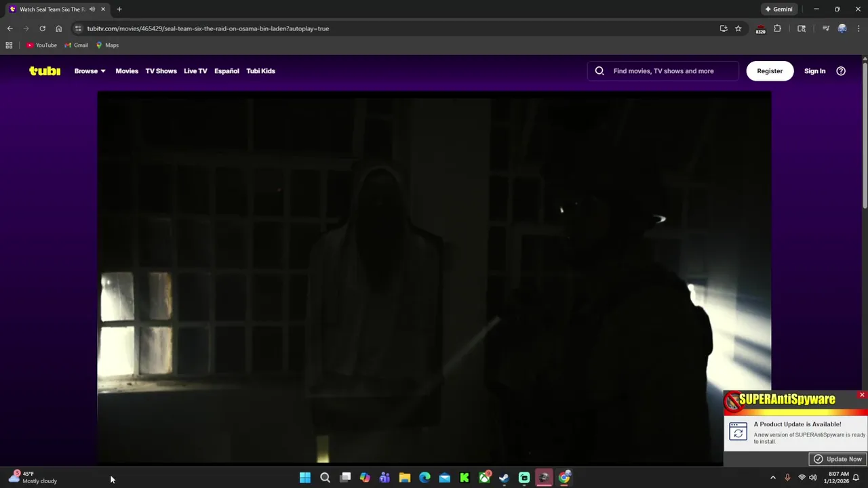Open Chrome's three-dot menu
This screenshot has height=488, width=868.
click(x=859, y=28)
